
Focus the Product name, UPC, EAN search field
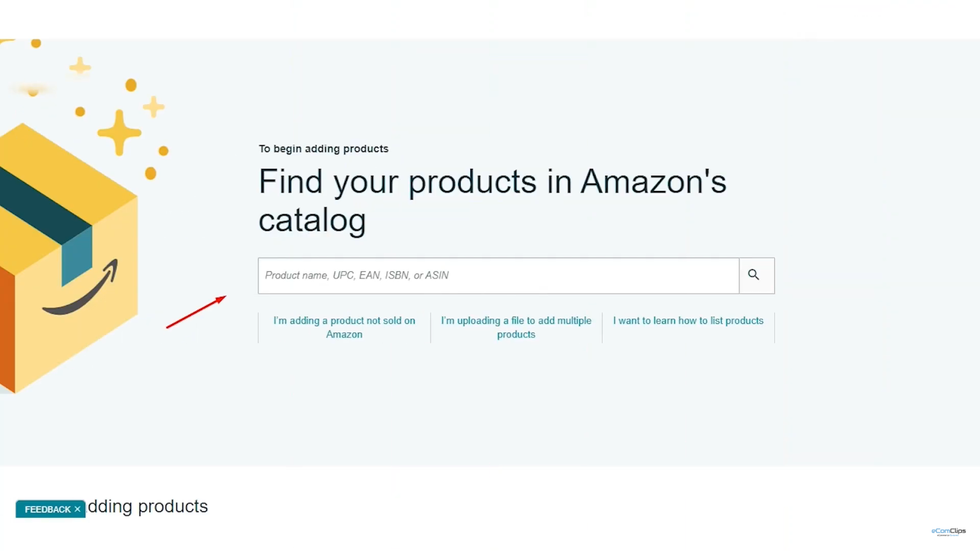[499, 275]
